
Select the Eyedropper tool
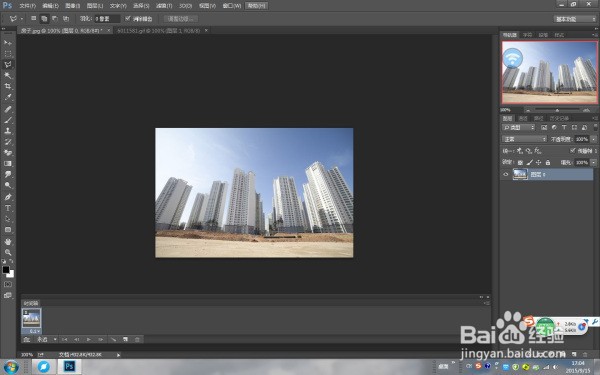[x=8, y=98]
